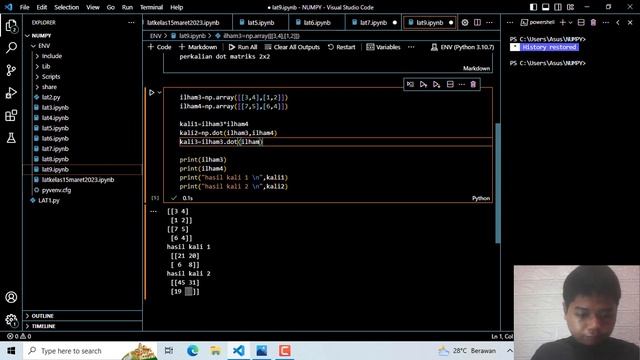Image resolution: width=640 pixels, height=360 pixels.
Task: Open editor title more actions menu
Action: [489, 22]
